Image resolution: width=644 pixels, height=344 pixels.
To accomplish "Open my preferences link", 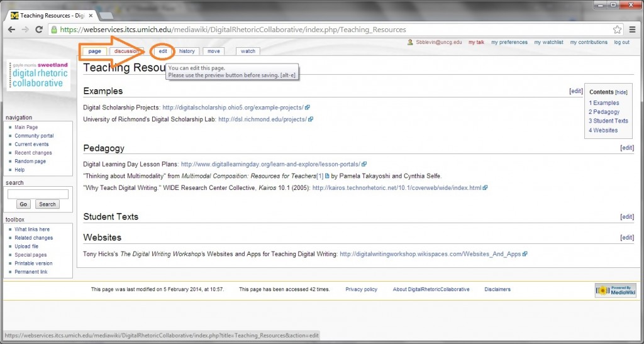I will (509, 42).
